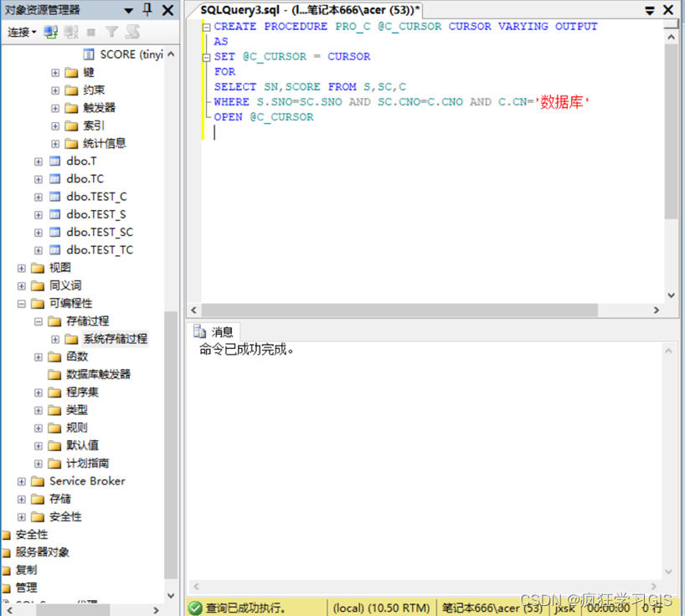Expand the Service Broker node
The image size is (685, 616).
pos(22,481)
